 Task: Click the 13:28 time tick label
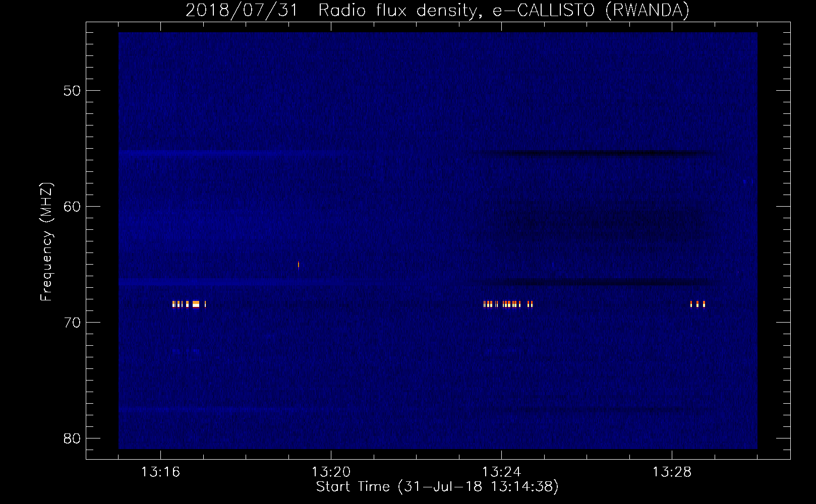(672, 472)
